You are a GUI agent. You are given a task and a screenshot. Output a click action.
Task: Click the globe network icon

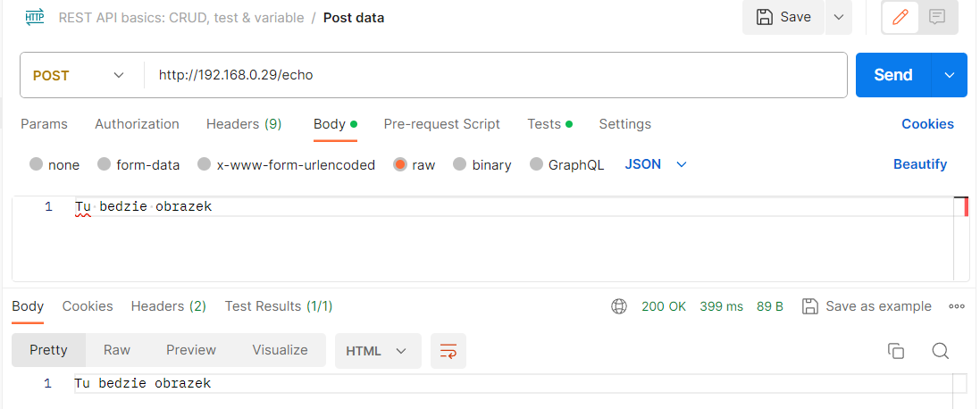pyautogui.click(x=619, y=306)
